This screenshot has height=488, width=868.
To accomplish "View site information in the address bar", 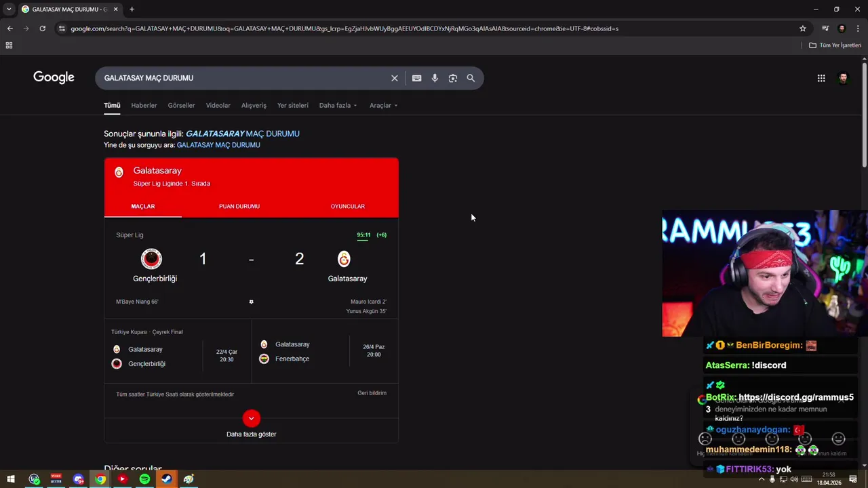I will pyautogui.click(x=62, y=28).
